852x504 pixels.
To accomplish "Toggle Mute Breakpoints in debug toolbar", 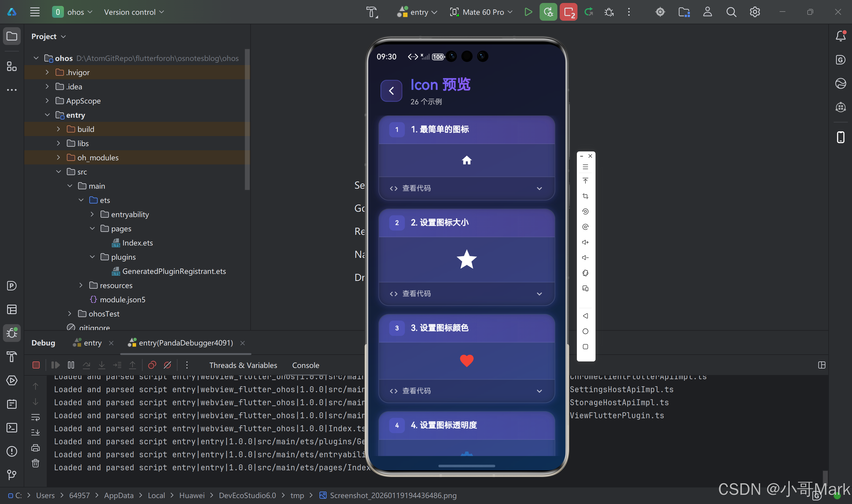I will [x=167, y=365].
